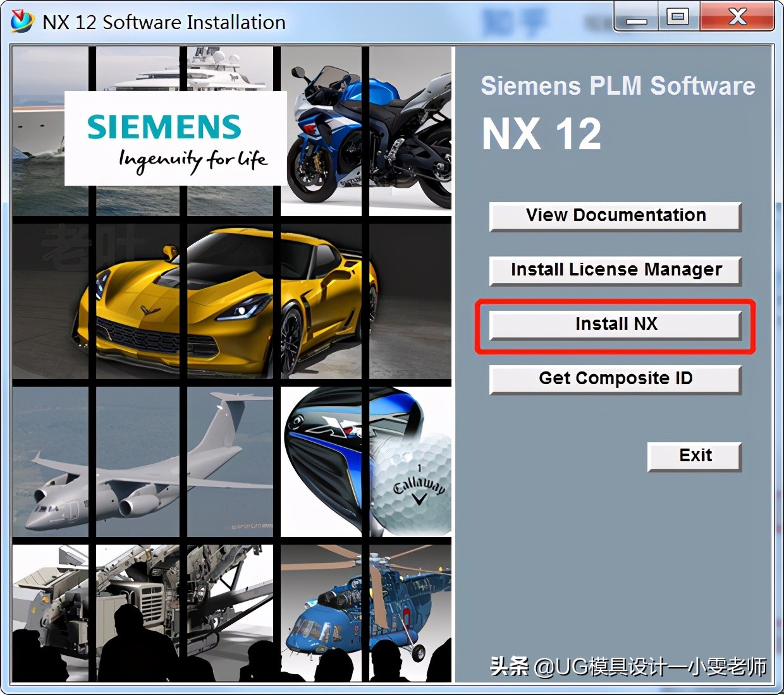Maximize the installation window
This screenshot has height=695, width=784.
678,17
